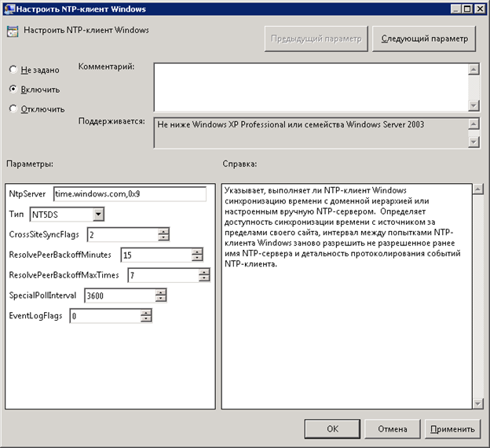The height and width of the screenshot is (448, 490).
Task: Increase SpecialPollInterval with up arrow
Action: pos(161,292)
